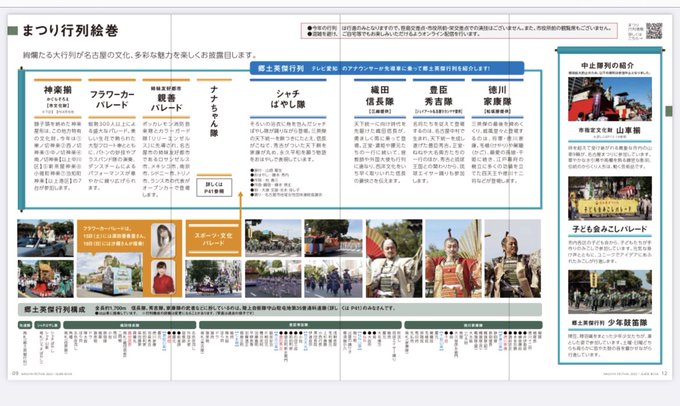Image resolution: width=680 pixels, height=406 pixels.
Task: Open the decorated float photo below the car photo
Action: (x=46, y=278)
